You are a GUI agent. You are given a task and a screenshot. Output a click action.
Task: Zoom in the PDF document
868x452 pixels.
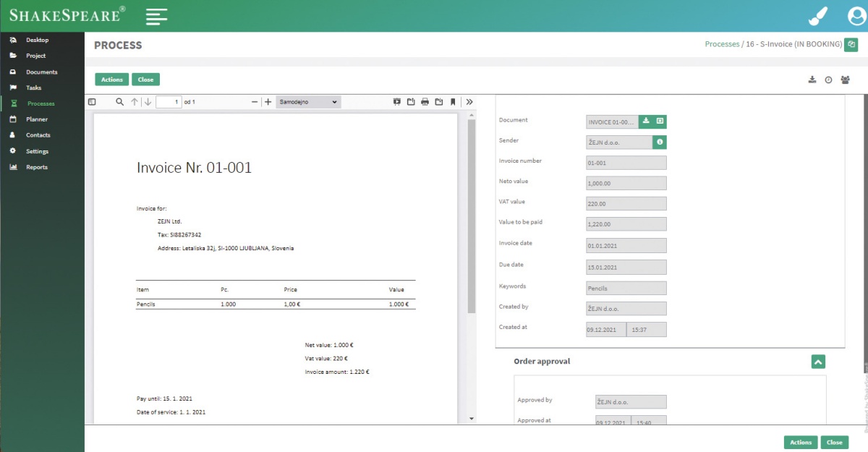[x=268, y=102]
